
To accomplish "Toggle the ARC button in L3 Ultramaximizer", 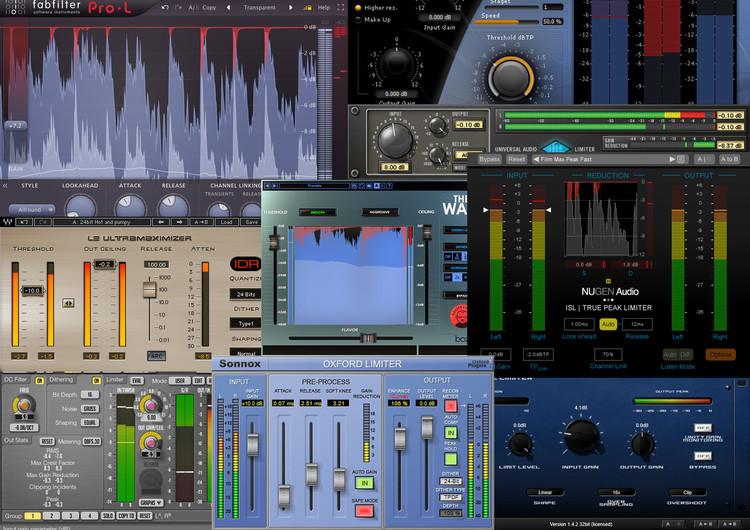I will point(156,356).
